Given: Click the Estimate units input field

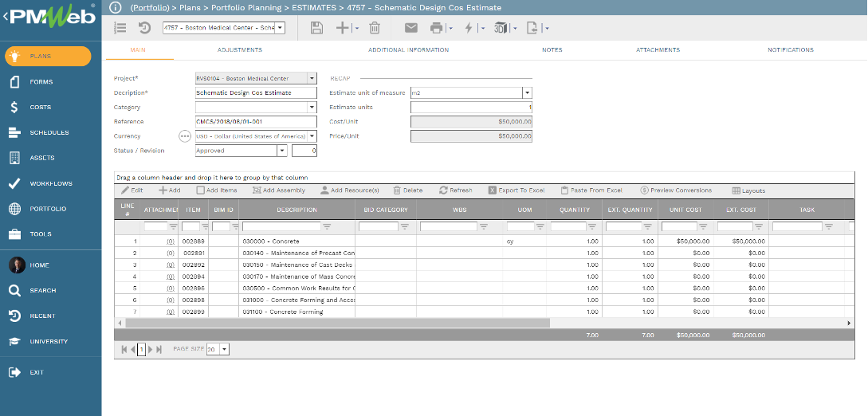Looking at the screenshot, I should [471, 108].
